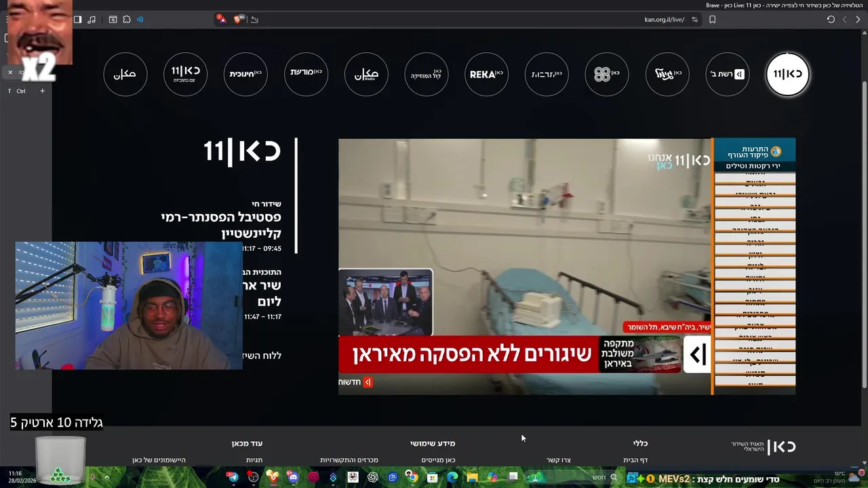Play the Kan 11 live video
Screen dimensions: 868x488
[525, 266]
